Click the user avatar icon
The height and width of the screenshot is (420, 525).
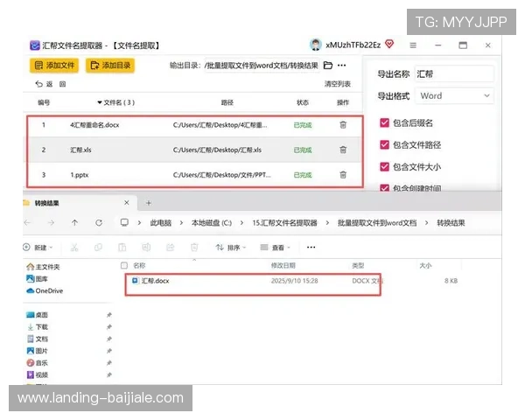[315, 45]
